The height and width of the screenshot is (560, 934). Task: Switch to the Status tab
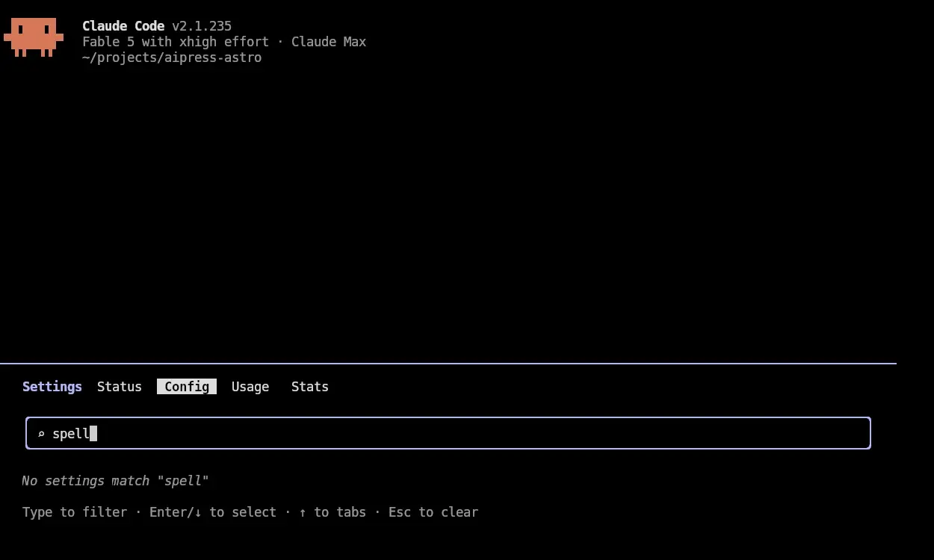tap(120, 387)
